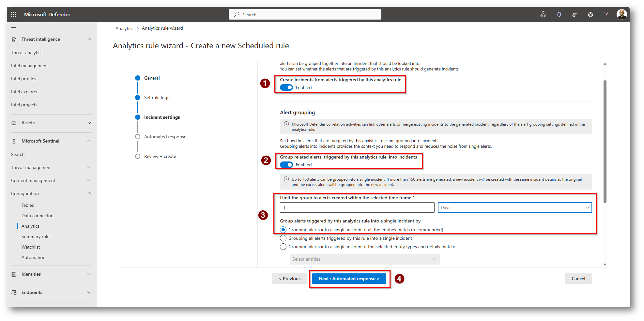The width and height of the screenshot is (644, 321).
Task: Open Intel explorer in sidebar
Action: click(24, 92)
